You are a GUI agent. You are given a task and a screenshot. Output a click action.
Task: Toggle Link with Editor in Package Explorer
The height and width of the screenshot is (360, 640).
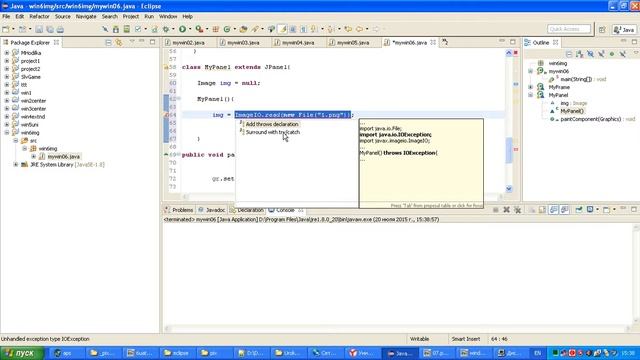[x=119, y=42]
